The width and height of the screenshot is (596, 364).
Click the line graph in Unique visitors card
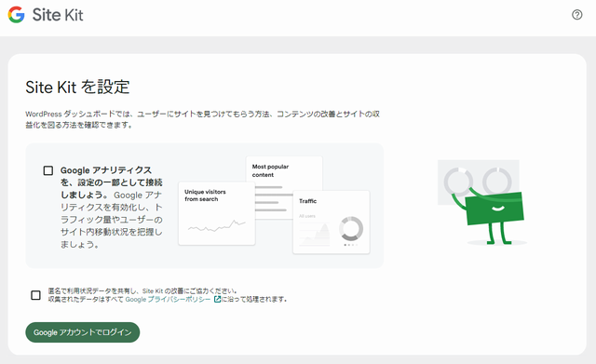[x=217, y=226]
